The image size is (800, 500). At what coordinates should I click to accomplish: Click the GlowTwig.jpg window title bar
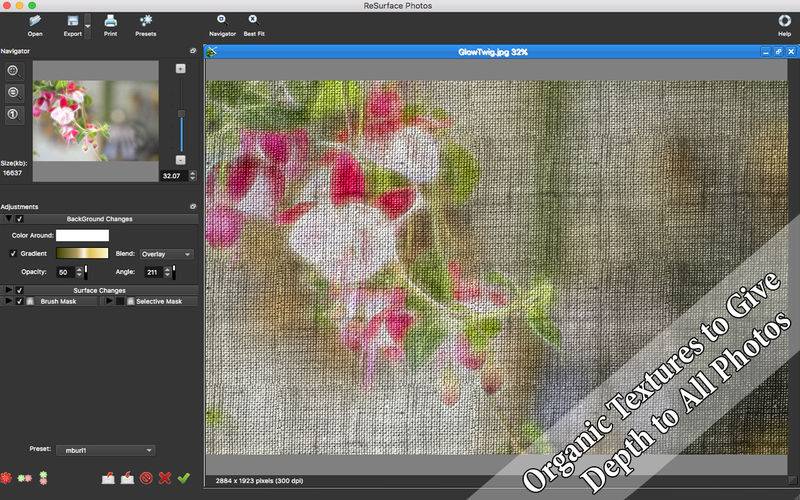492,52
